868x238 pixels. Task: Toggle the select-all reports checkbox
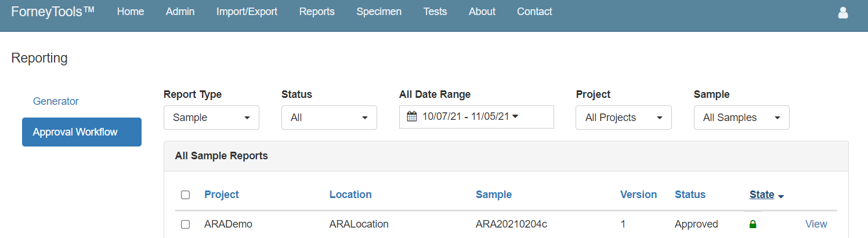click(x=185, y=195)
